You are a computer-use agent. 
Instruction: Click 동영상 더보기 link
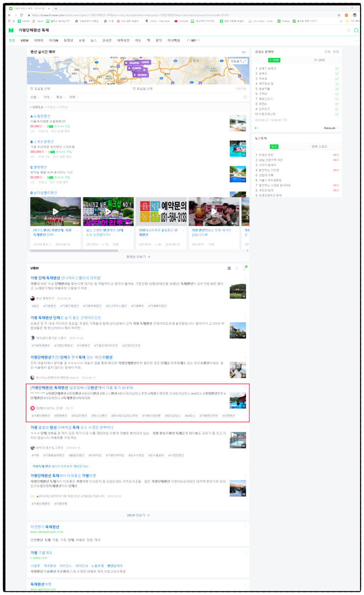(x=138, y=256)
